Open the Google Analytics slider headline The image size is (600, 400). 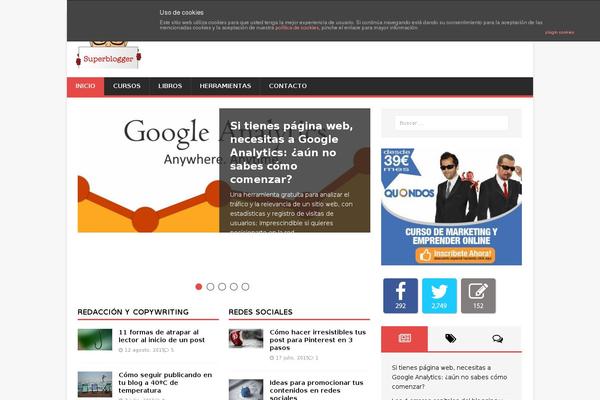(x=291, y=152)
